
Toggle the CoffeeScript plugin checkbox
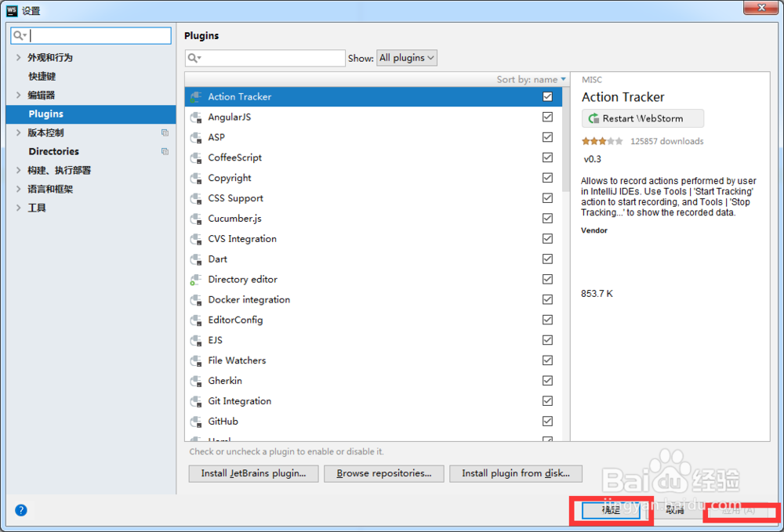click(x=547, y=157)
